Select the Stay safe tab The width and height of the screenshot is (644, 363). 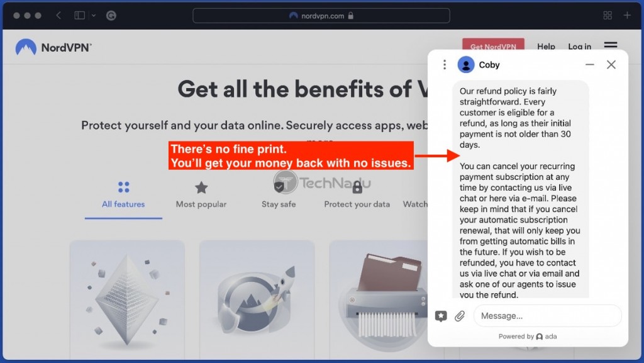pyautogui.click(x=279, y=195)
